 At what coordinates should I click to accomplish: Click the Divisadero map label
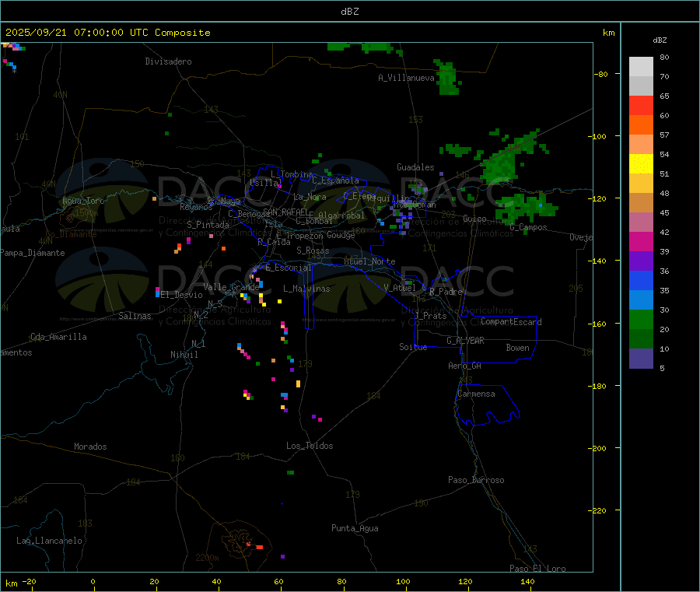168,61
